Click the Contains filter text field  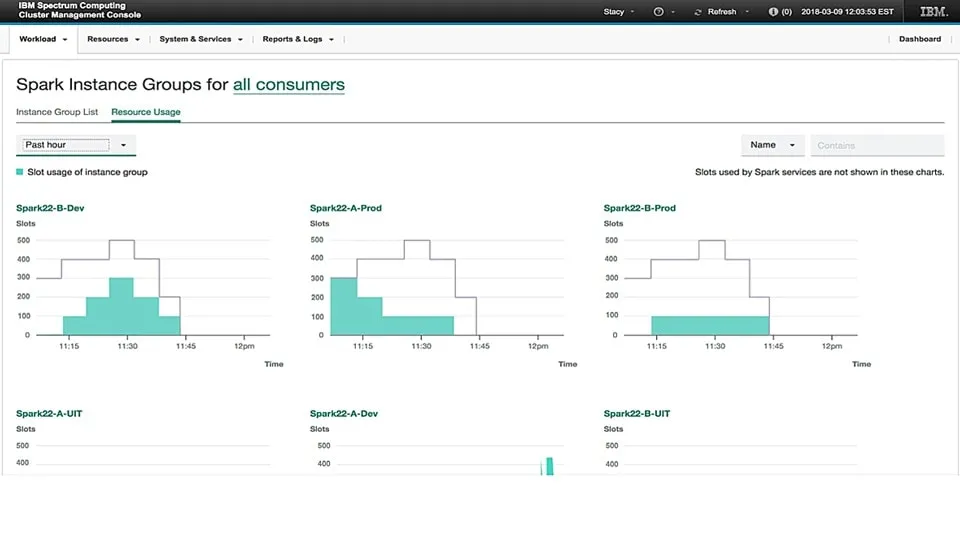click(877, 145)
